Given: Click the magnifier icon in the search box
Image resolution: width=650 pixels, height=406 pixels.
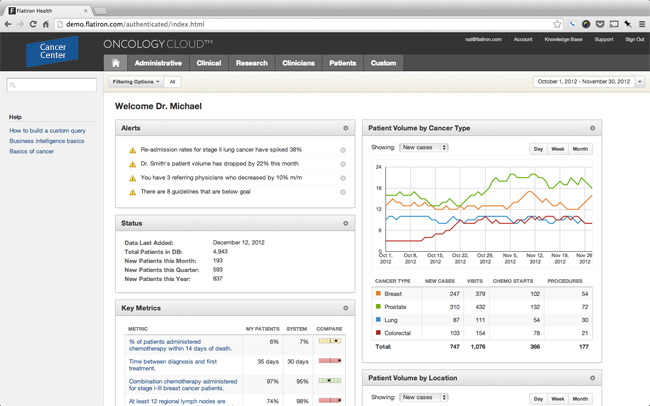Looking at the screenshot, I should point(14,86).
